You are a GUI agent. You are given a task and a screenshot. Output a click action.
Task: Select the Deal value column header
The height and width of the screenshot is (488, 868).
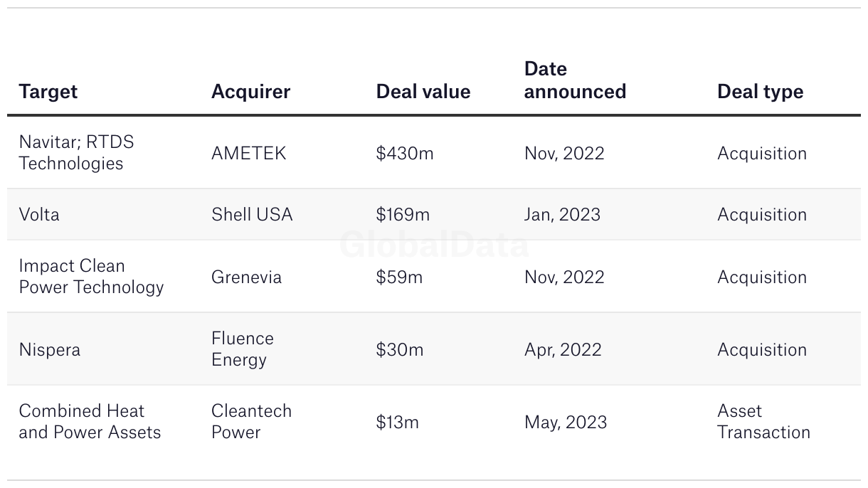423,92
